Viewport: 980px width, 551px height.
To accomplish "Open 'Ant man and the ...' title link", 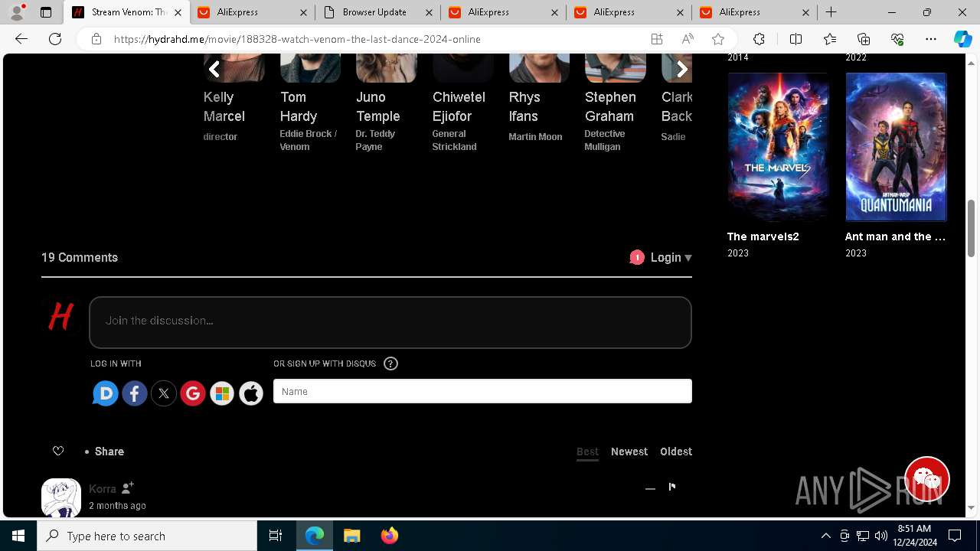I will 895,236.
